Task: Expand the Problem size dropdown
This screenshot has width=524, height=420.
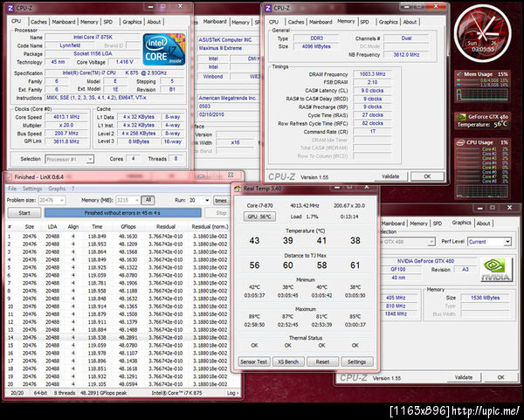Action: (x=52, y=200)
